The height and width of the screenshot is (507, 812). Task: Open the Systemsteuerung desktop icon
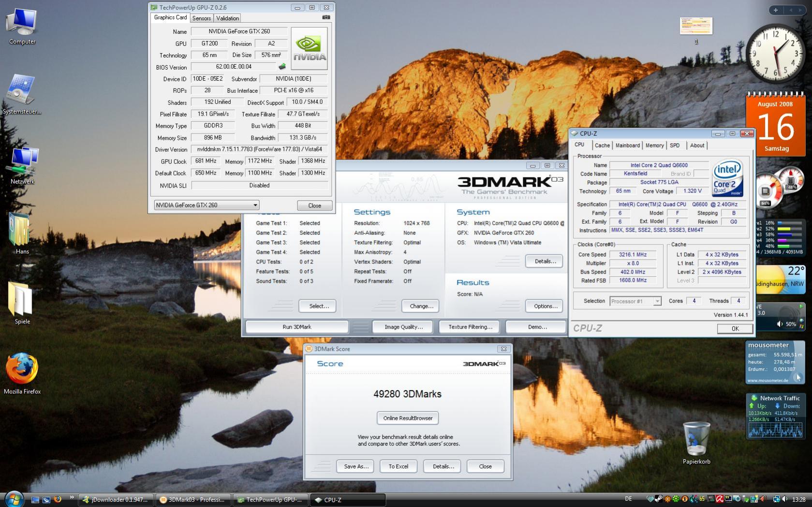pos(22,94)
